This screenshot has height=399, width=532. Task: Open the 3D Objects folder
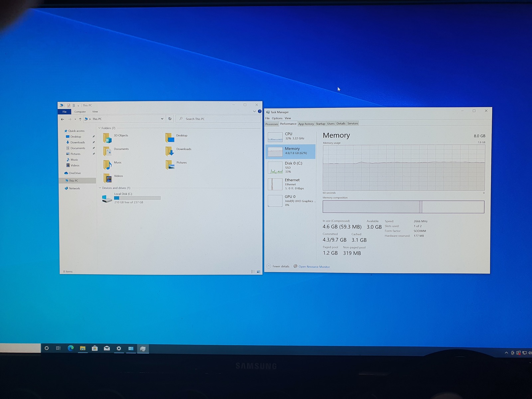point(116,137)
